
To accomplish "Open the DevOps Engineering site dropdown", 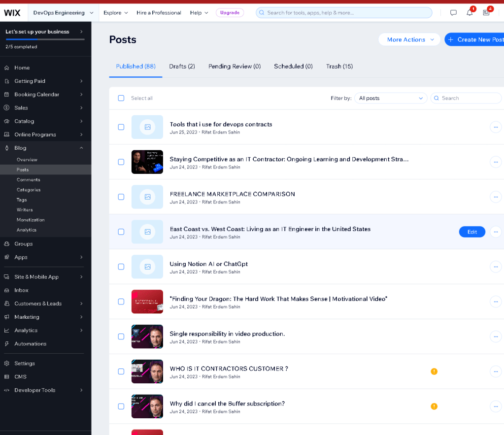I will [x=64, y=13].
